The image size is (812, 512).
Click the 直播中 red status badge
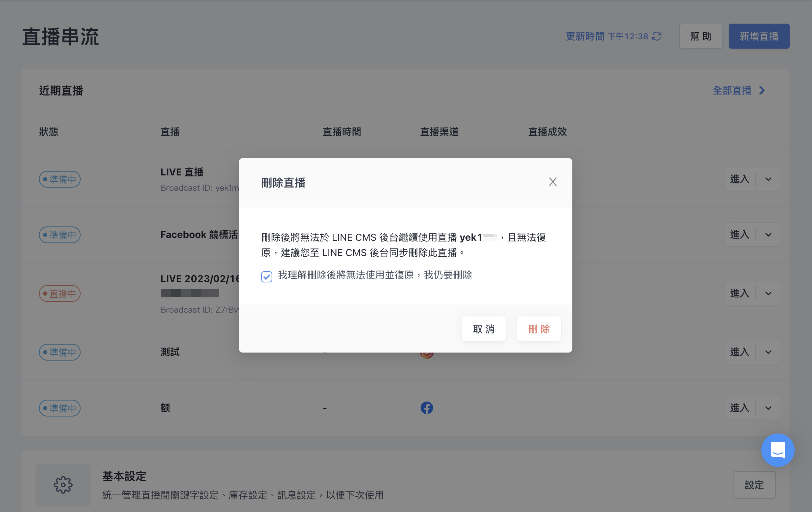point(60,294)
